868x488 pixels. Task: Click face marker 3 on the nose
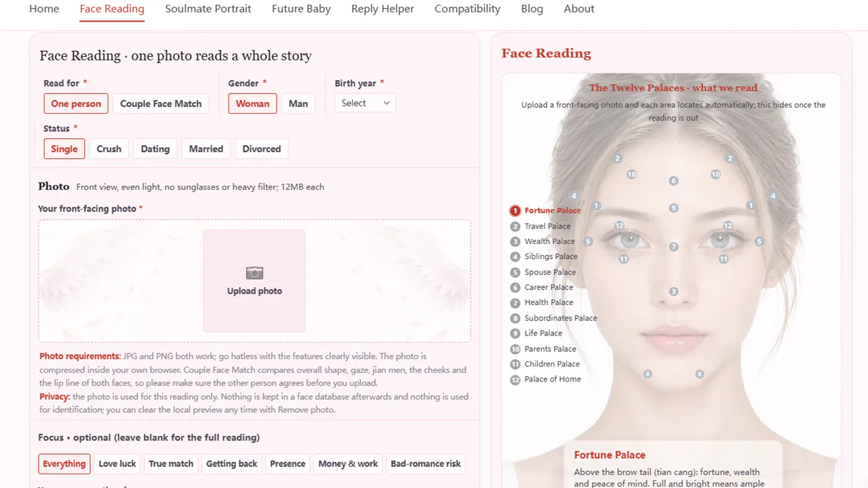click(673, 291)
